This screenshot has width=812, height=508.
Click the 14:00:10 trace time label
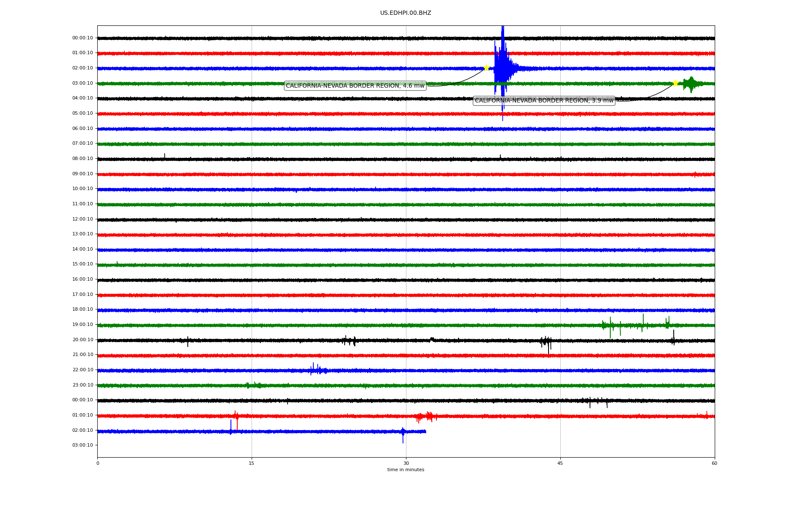click(82, 249)
